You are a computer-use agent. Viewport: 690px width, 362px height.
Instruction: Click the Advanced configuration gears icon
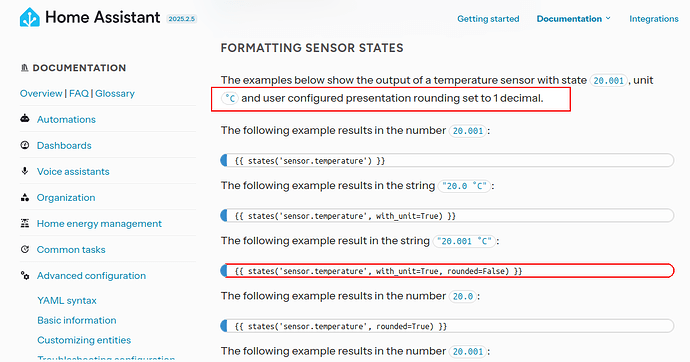(x=25, y=275)
